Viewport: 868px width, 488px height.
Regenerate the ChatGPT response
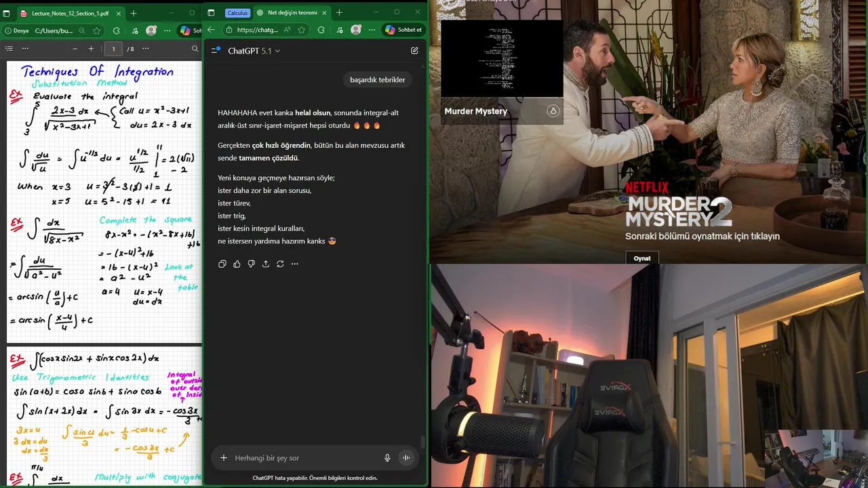[x=280, y=264]
